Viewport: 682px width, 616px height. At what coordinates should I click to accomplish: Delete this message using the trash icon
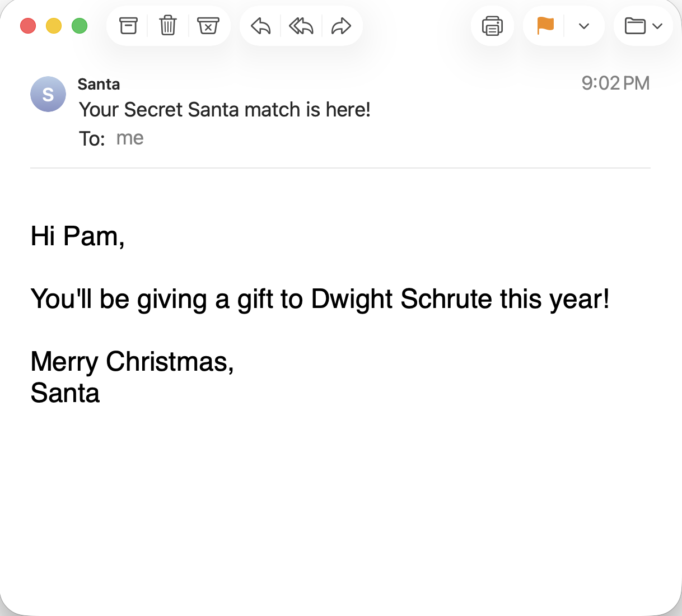coord(168,25)
